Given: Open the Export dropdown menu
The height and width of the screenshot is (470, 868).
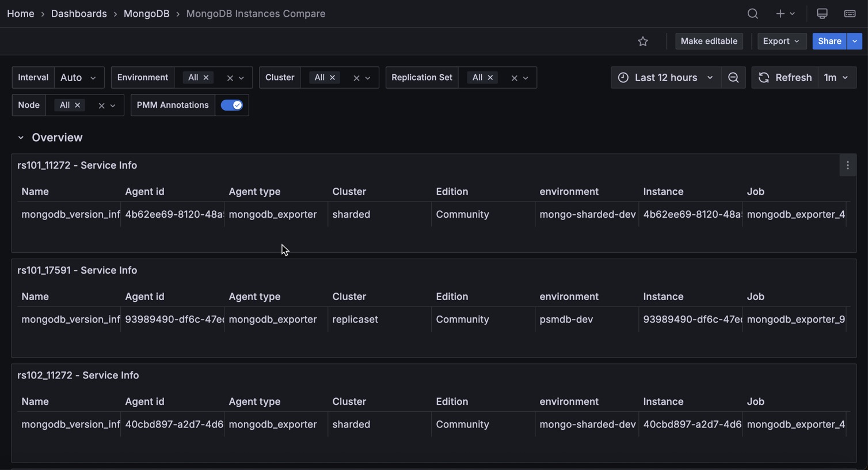Looking at the screenshot, I should pyautogui.click(x=781, y=41).
